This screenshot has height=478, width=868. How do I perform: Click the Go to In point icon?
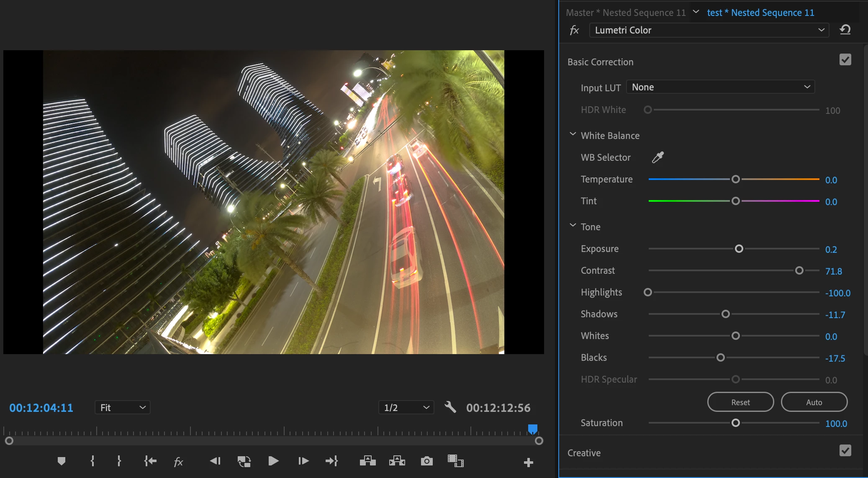pyautogui.click(x=150, y=461)
